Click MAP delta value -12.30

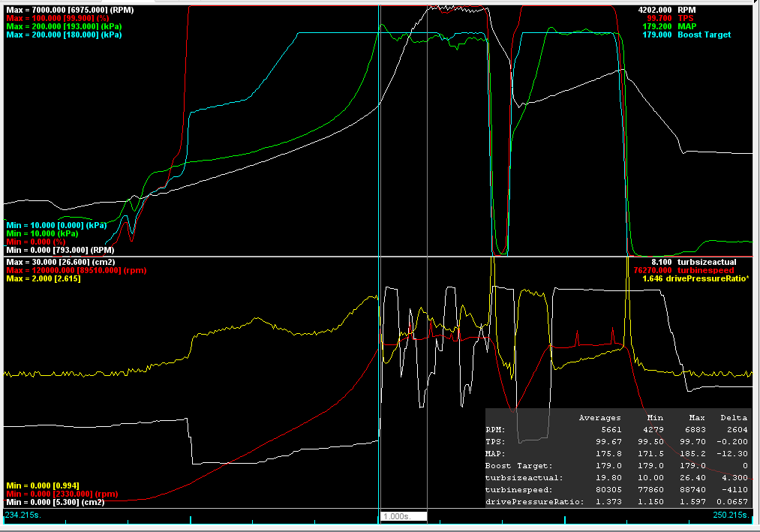coord(732,454)
